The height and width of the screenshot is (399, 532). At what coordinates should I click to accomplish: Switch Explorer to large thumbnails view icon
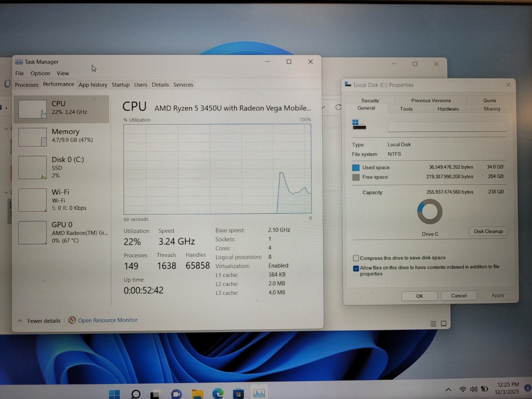coord(444,324)
